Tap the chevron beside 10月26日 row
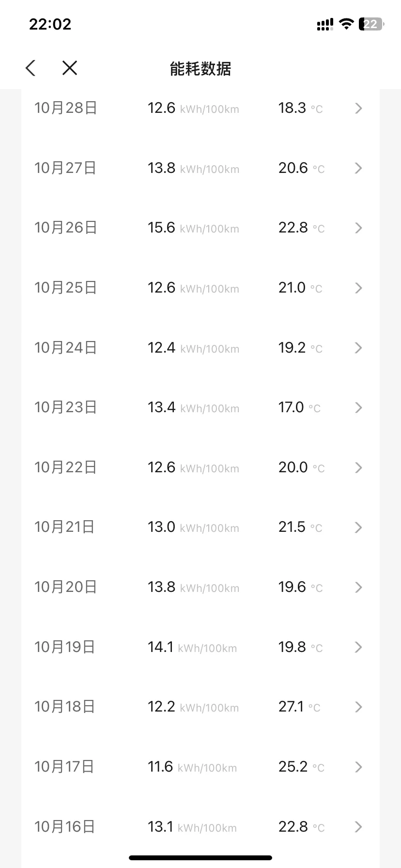The image size is (401, 868). pyautogui.click(x=358, y=228)
